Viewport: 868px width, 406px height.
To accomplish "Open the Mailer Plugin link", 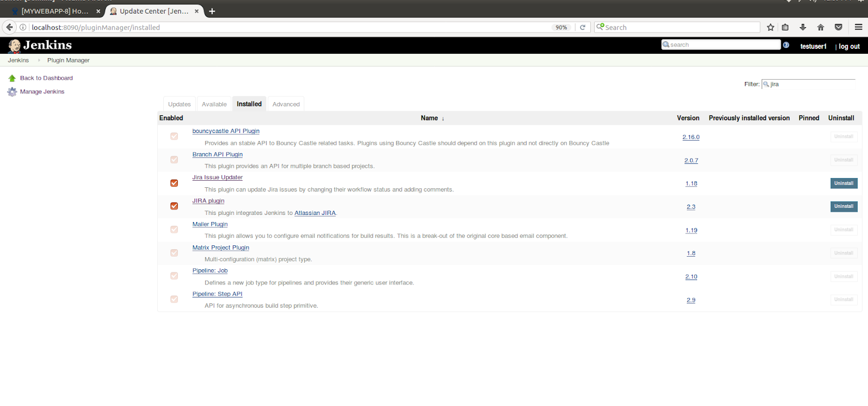I will (210, 224).
